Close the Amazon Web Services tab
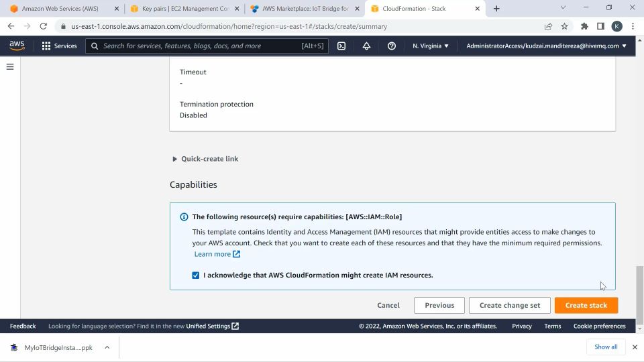 pyautogui.click(x=116, y=9)
